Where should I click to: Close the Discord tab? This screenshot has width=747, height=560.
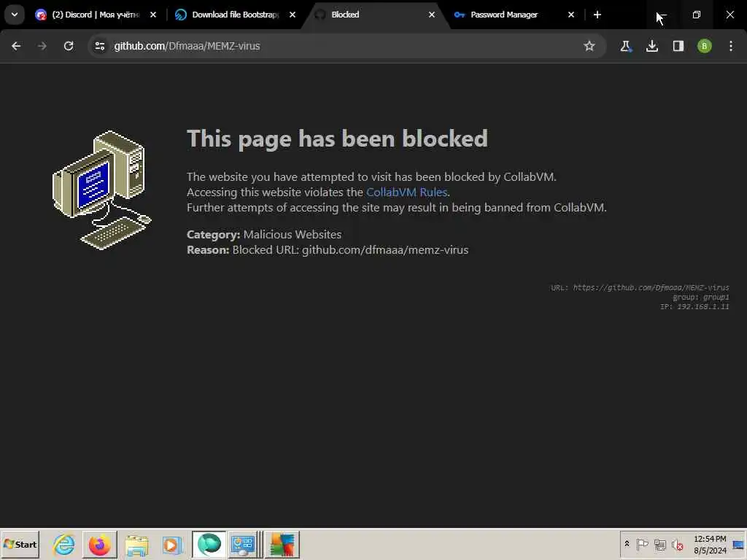pyautogui.click(x=153, y=15)
